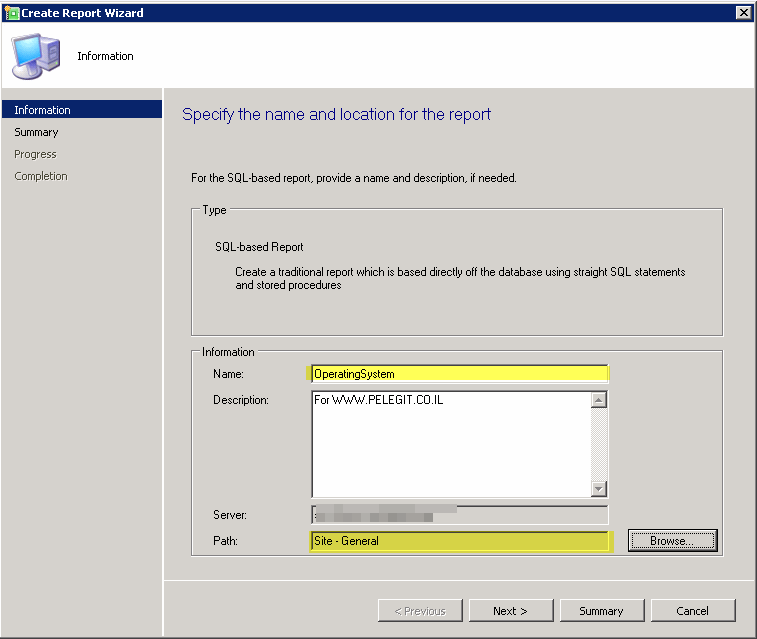Screen dimensions: 757x639
Task: Open the Summary button at the bottom
Action: click(602, 611)
